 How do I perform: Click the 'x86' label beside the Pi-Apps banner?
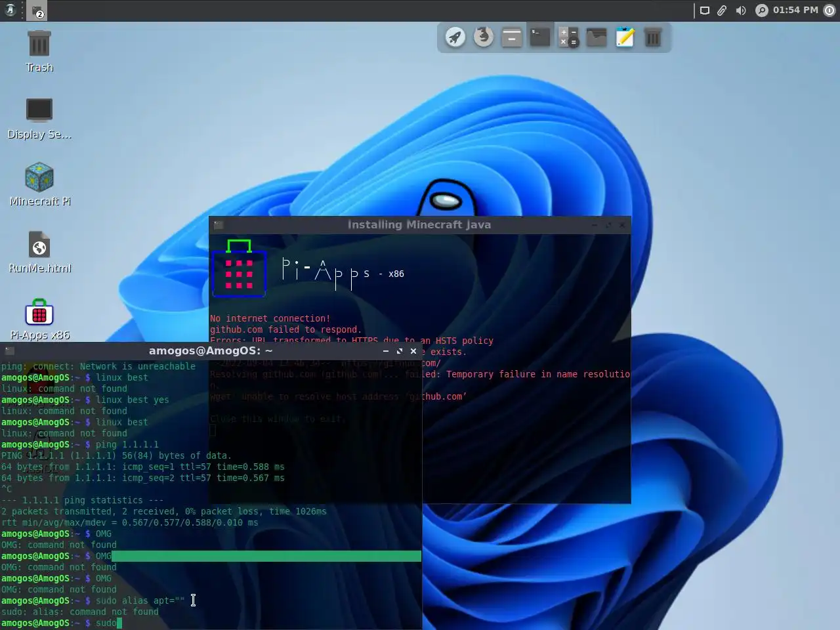coord(396,274)
